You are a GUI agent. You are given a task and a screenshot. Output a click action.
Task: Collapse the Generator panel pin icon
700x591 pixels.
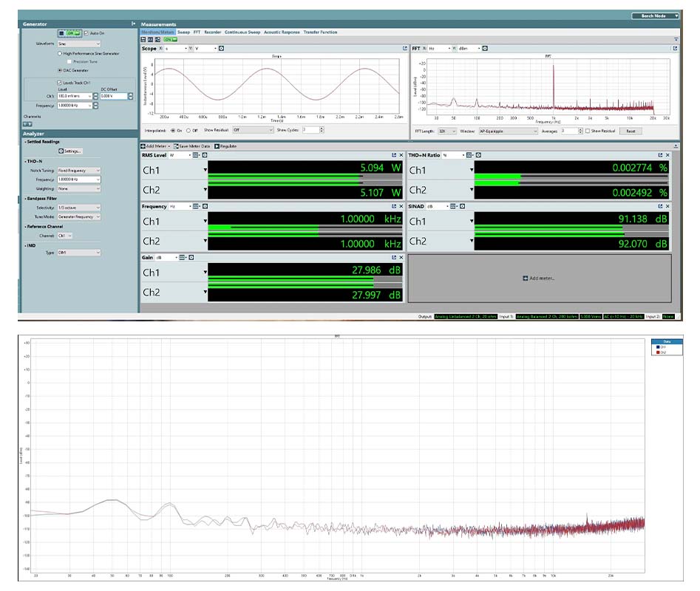(133, 24)
